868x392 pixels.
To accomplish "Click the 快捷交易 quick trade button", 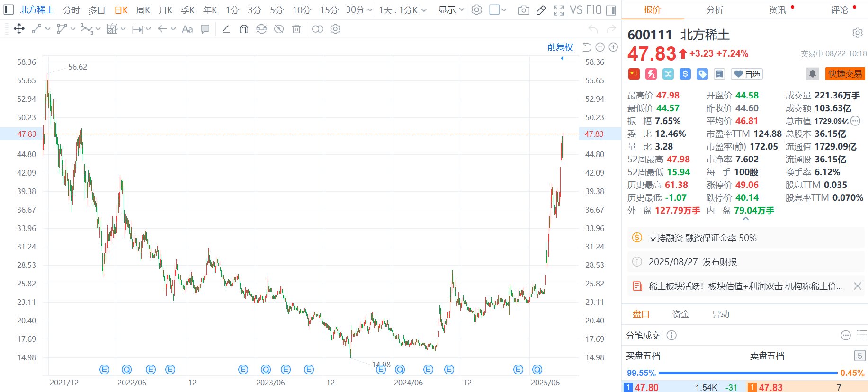I will pyautogui.click(x=845, y=74).
